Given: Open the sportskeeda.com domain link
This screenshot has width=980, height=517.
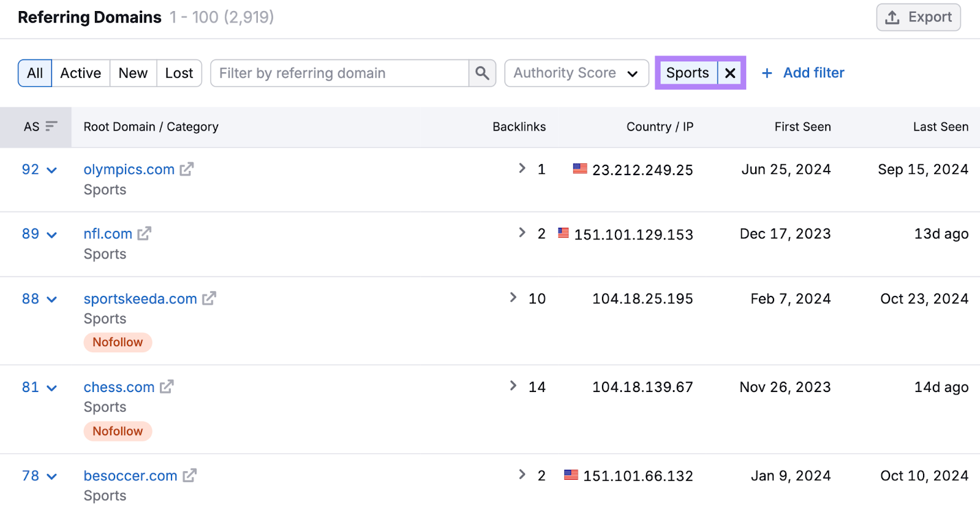Looking at the screenshot, I should (140, 299).
